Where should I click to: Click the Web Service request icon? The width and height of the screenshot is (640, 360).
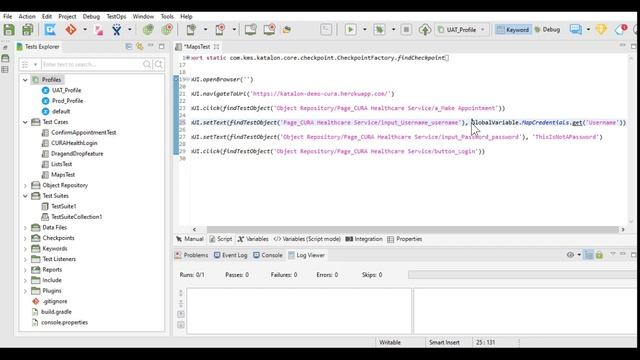tap(287, 29)
